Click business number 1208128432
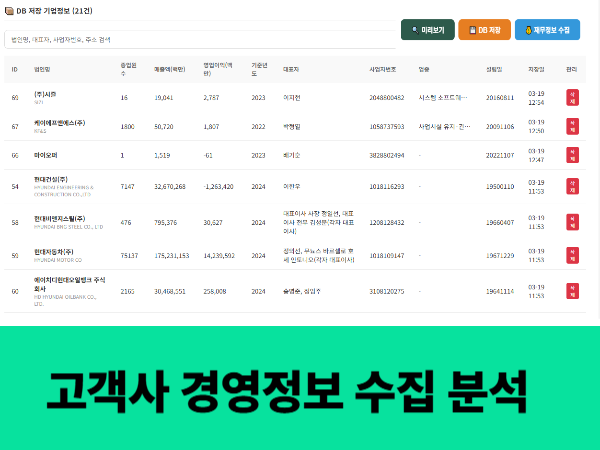Screen dimensions: 600x450 click(x=386, y=222)
